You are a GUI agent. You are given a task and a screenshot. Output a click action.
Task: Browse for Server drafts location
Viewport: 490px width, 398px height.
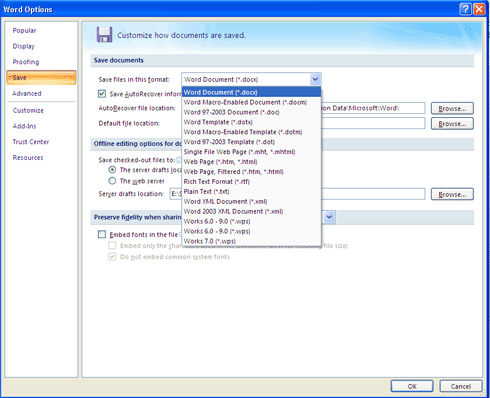point(452,194)
